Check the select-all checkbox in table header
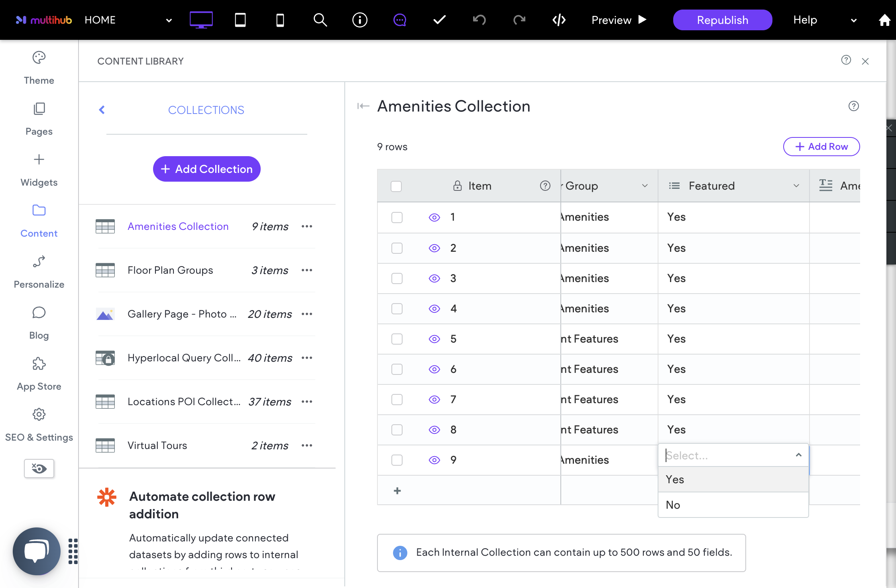Screen dimensions: 896x588 click(396, 186)
